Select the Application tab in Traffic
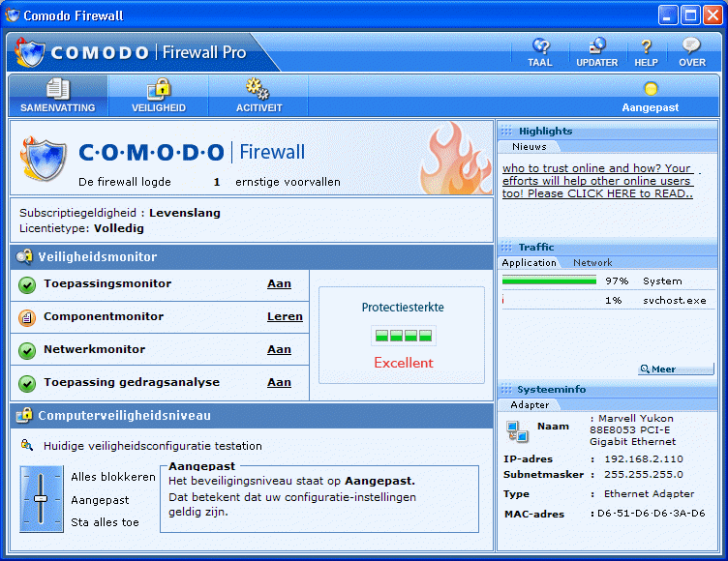The width and height of the screenshot is (728, 561). tap(529, 263)
